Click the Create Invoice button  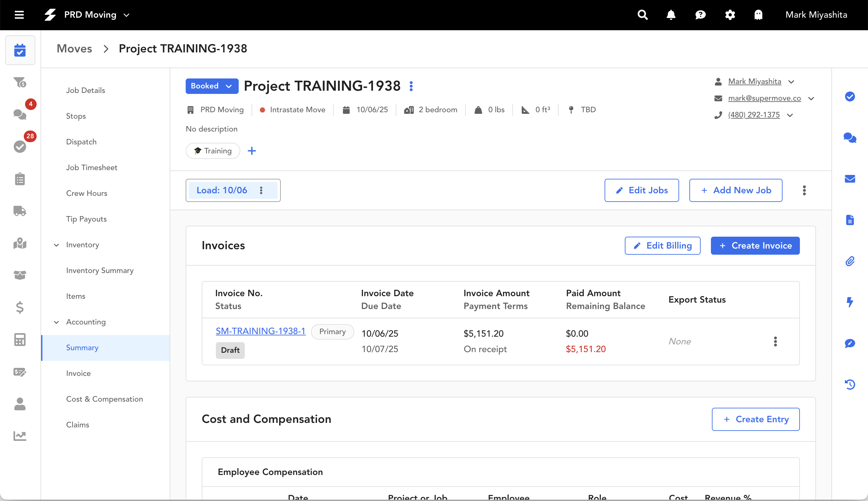point(755,246)
